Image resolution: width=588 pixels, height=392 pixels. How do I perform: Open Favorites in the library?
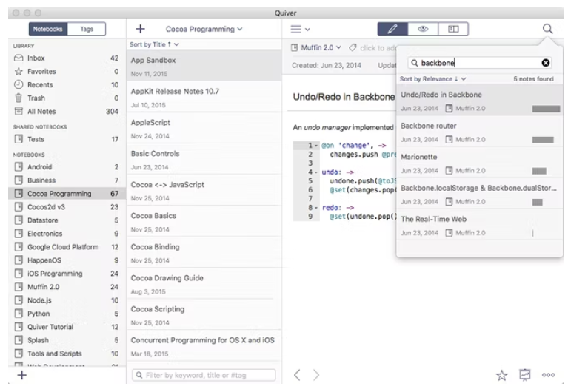point(67,71)
